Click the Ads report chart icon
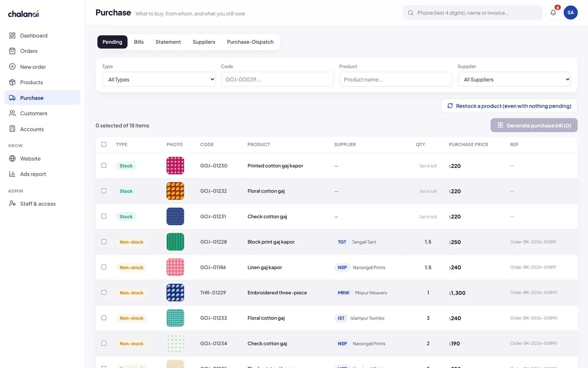588x368 pixels. point(12,174)
